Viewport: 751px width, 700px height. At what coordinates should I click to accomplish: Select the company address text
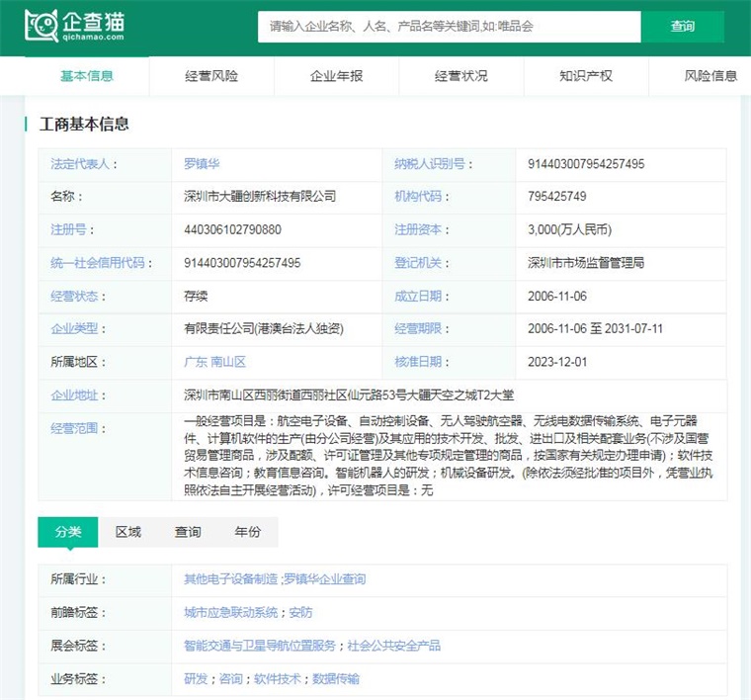point(349,395)
